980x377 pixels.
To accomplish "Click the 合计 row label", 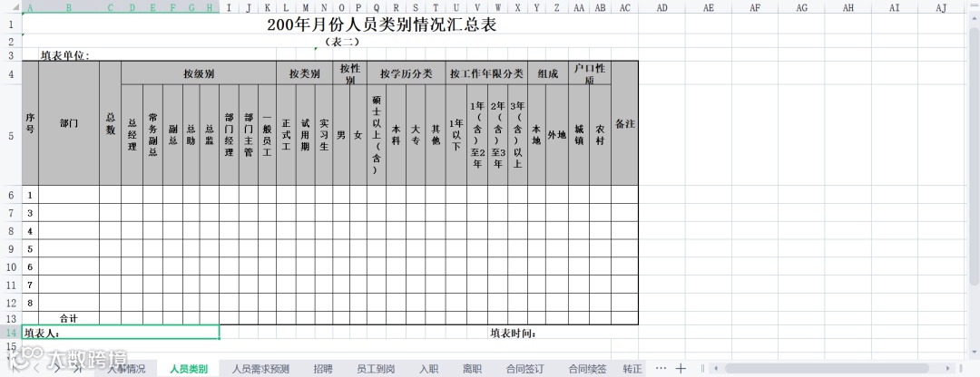I will (69, 318).
